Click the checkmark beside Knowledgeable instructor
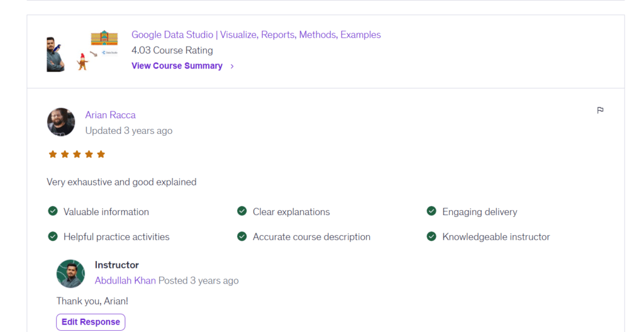This screenshot has height=332, width=644. point(431,236)
